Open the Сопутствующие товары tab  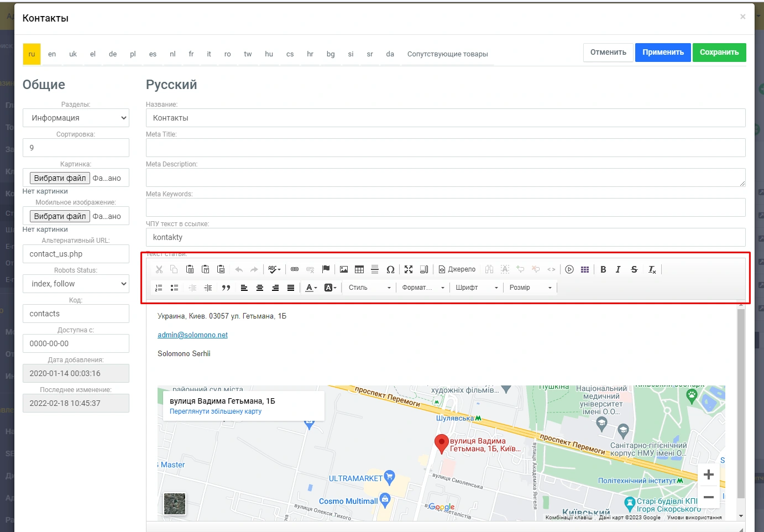(447, 54)
